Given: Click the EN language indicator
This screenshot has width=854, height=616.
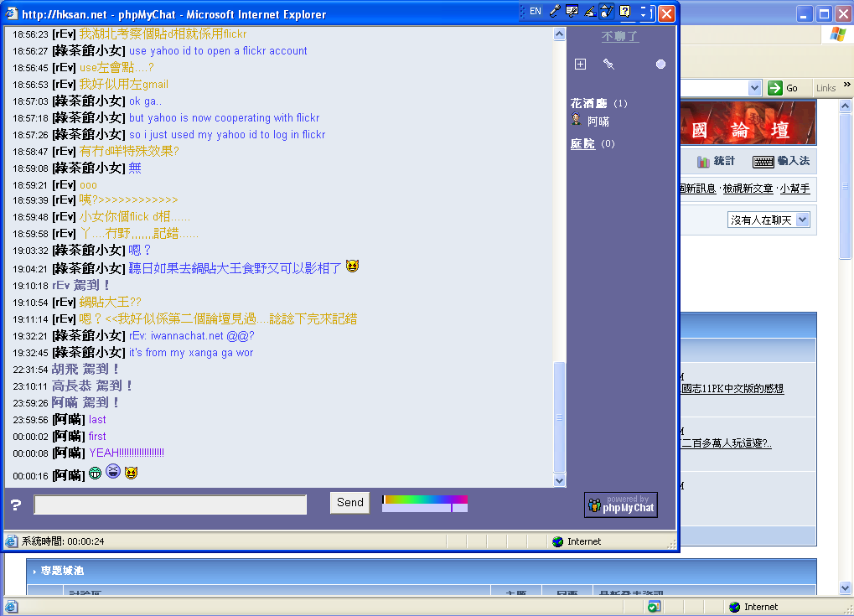Looking at the screenshot, I should pos(536,11).
